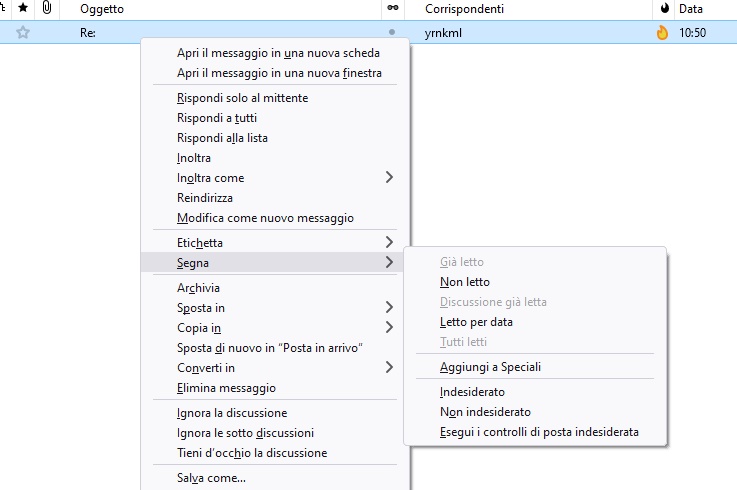The width and height of the screenshot is (737, 490).
Task: Choose Esegui i controlli di posta indesiderata
Action: (x=535, y=432)
